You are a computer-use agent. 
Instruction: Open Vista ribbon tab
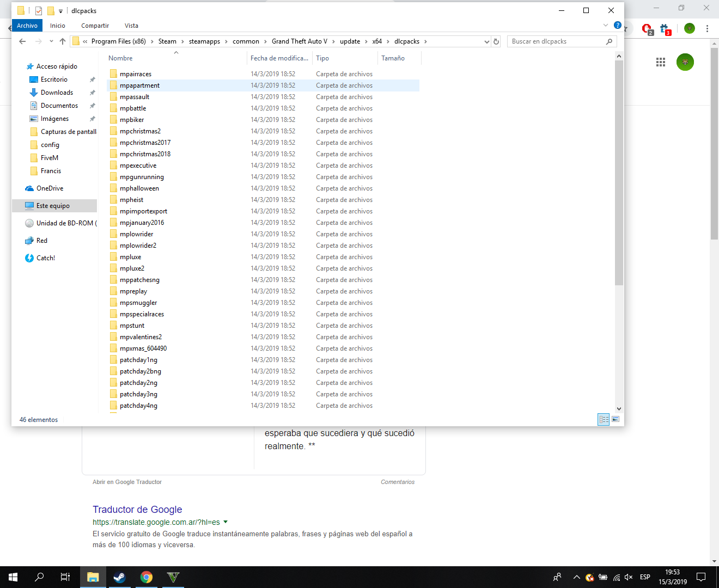pyautogui.click(x=131, y=26)
